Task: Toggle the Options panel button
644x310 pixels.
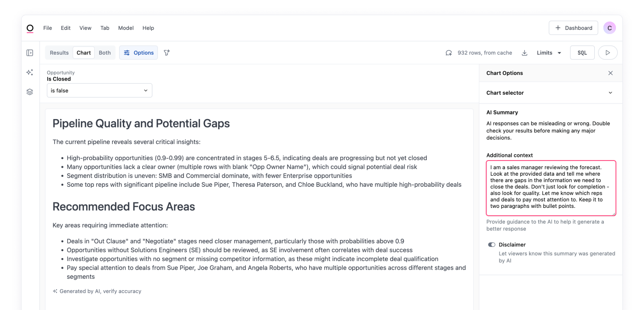Action: click(x=138, y=53)
